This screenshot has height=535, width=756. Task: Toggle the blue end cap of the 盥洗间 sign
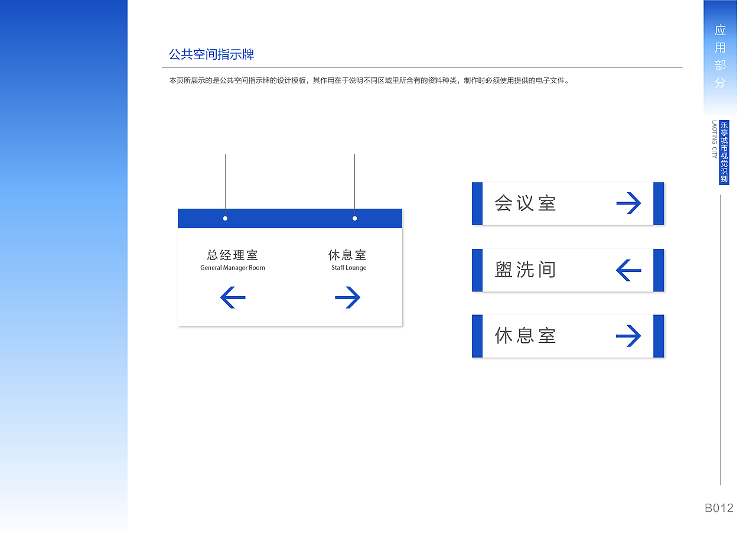(477, 270)
